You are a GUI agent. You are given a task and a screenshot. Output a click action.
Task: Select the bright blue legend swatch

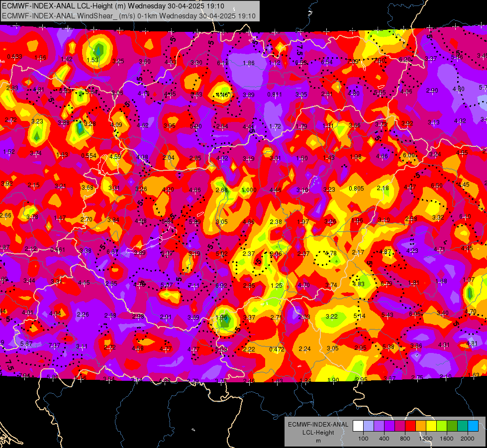coord(473,426)
